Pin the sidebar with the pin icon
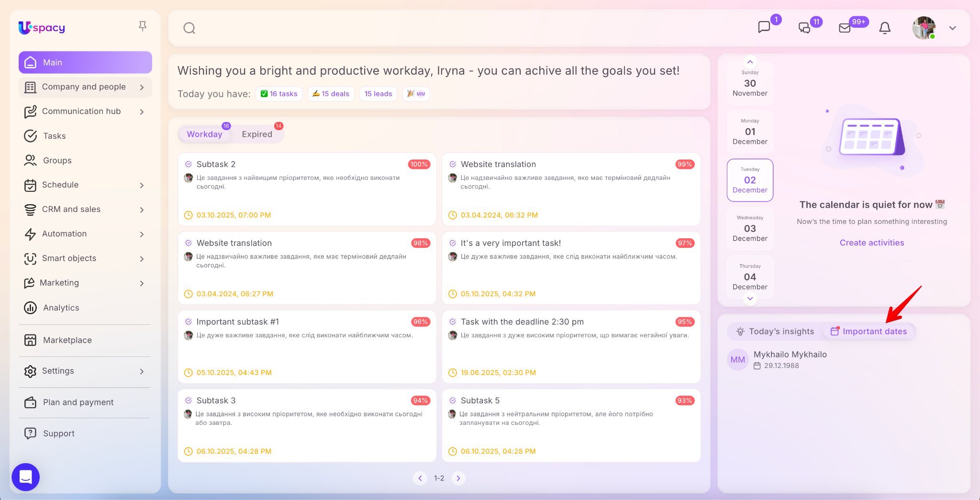Viewport: 980px width, 500px height. pos(143,26)
